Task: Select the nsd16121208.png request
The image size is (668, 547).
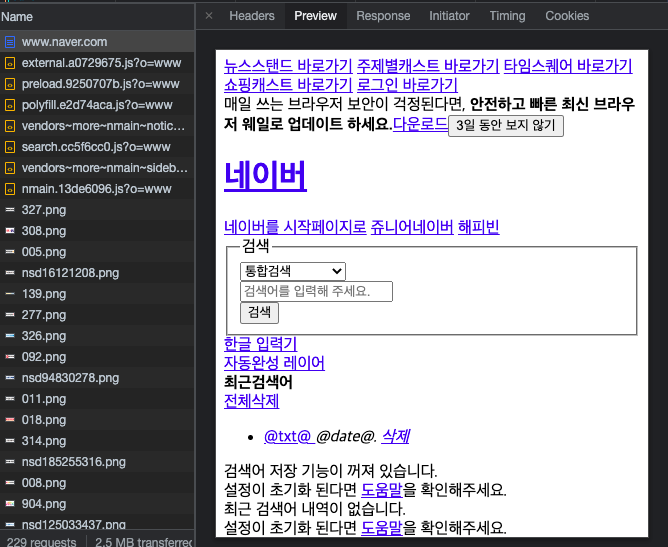Action: [97, 273]
